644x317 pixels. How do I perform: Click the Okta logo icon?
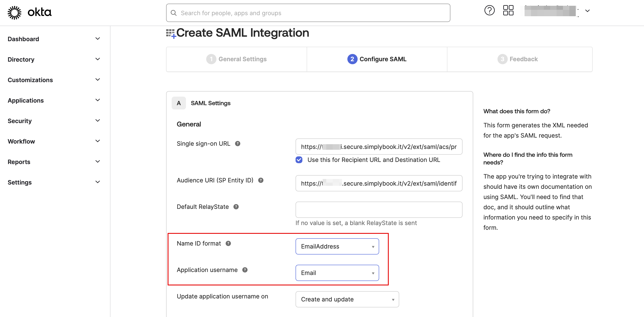pyautogui.click(x=15, y=13)
